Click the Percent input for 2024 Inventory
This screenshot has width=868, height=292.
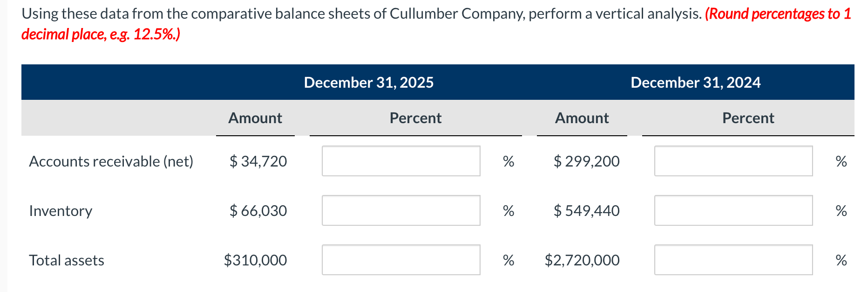coord(733,211)
